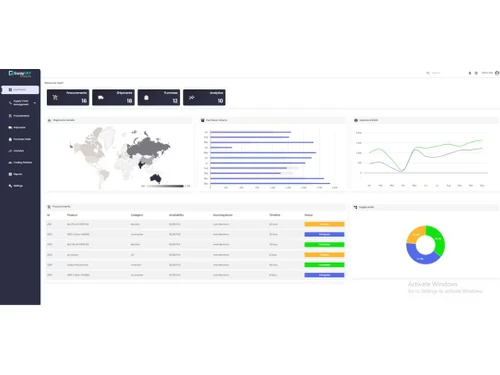
Task: Sort table by the Product column header
Action: (72, 215)
